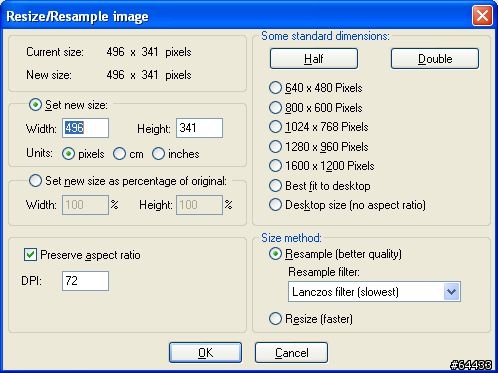The height and width of the screenshot is (373, 498).
Task: Click the Double button
Action: [x=435, y=59]
